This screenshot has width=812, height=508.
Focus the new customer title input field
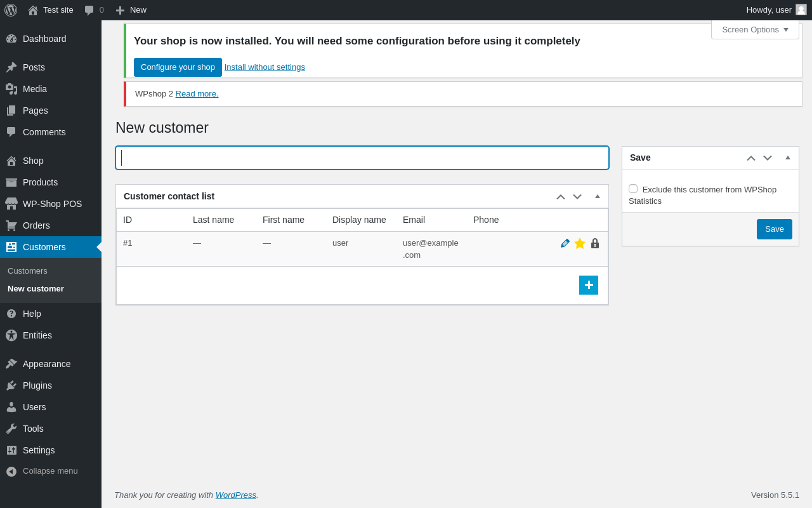tap(362, 158)
